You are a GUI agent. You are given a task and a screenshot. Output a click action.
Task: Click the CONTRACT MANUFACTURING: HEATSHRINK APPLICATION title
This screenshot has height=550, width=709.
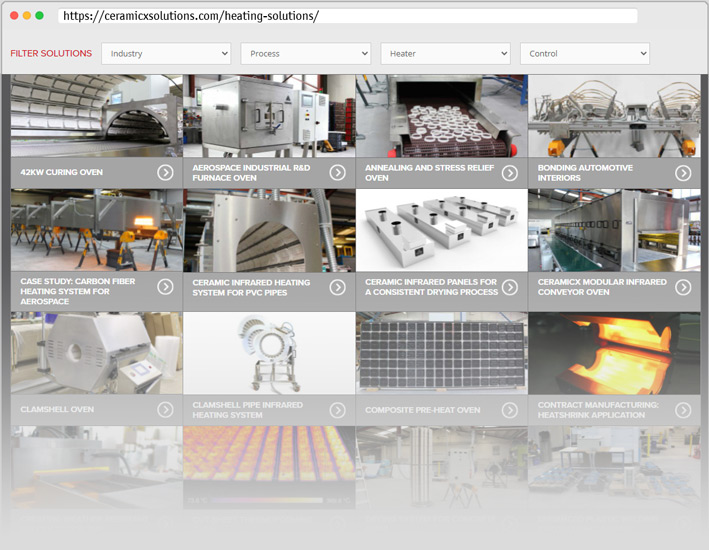(x=598, y=410)
